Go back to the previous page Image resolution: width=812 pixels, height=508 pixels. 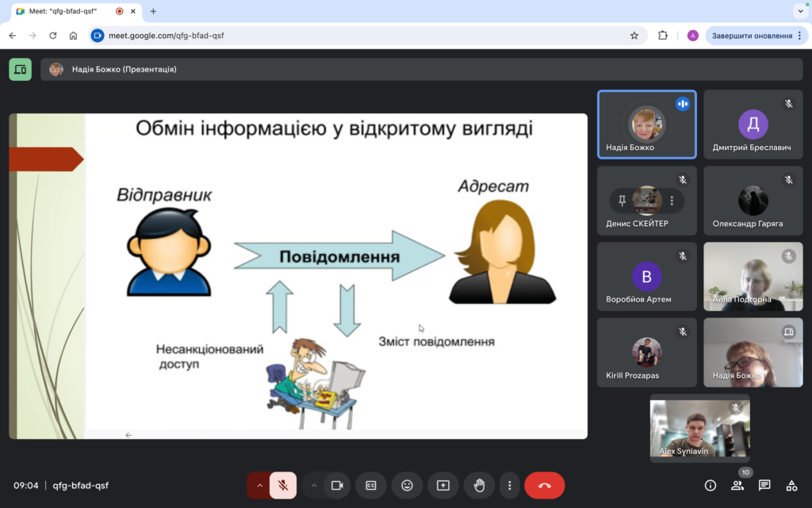[13, 36]
